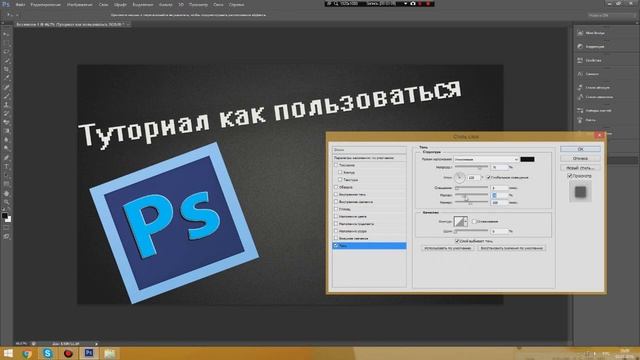Open the shadow Контур contour picker
Image resolution: width=640 pixels, height=360 pixels.
click(461, 221)
